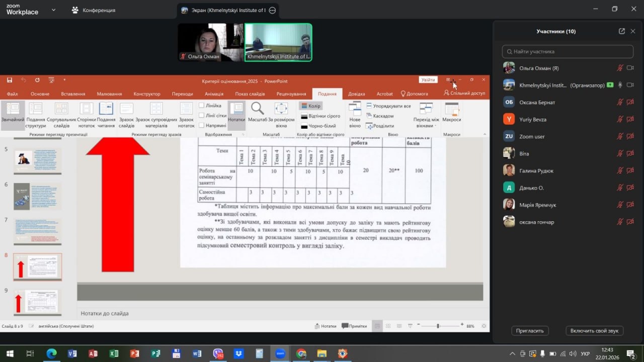Viewport: 644px width, 362px height.
Task: Open Google Chrome from the taskbar
Action: (301, 353)
